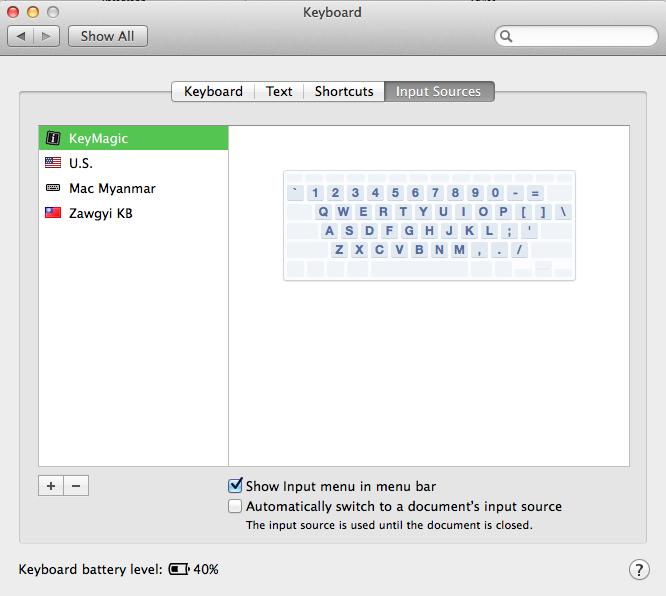Go back with the left arrow button
The height and width of the screenshot is (596, 666).
point(21,37)
